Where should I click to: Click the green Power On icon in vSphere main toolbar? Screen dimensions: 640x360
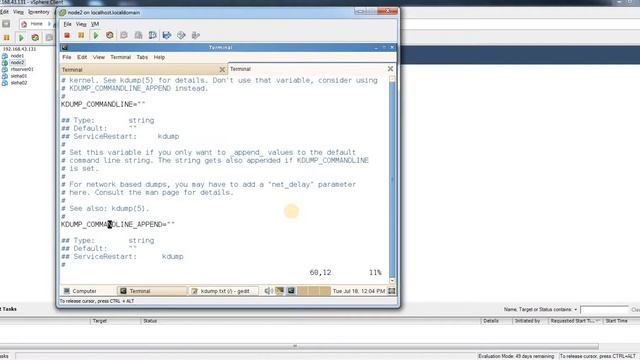21,38
